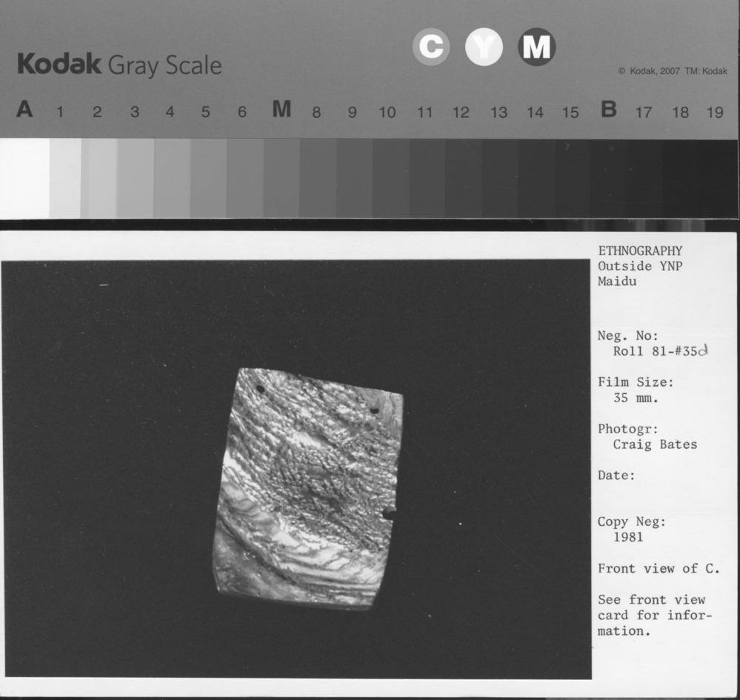Click the Copy Neg year 1981
The width and height of the screenshot is (740, 700).
coord(628,537)
